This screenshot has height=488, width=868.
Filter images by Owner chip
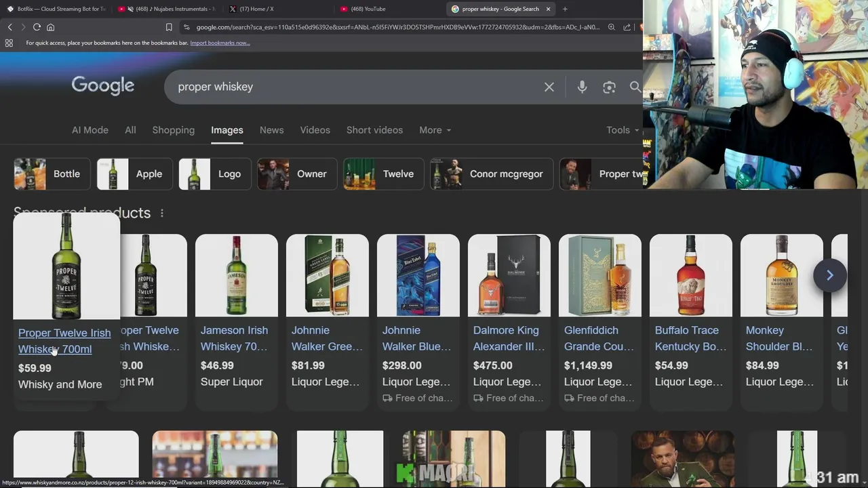click(x=297, y=174)
